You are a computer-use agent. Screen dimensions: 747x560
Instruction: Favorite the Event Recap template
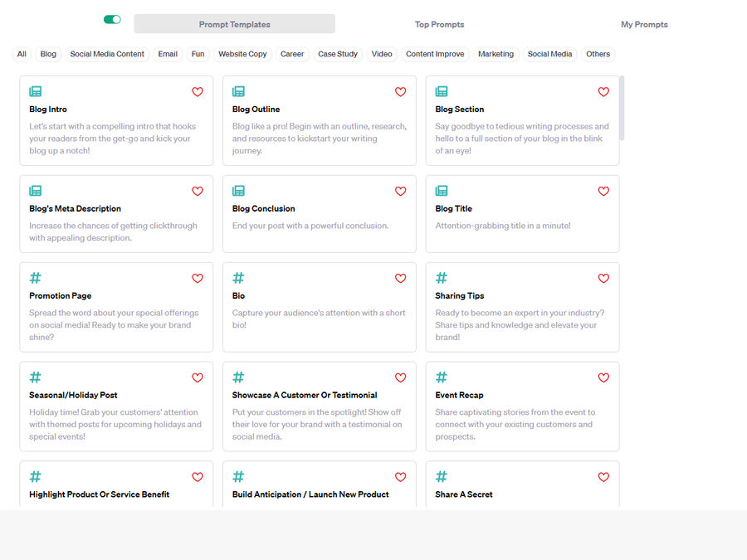click(x=603, y=378)
